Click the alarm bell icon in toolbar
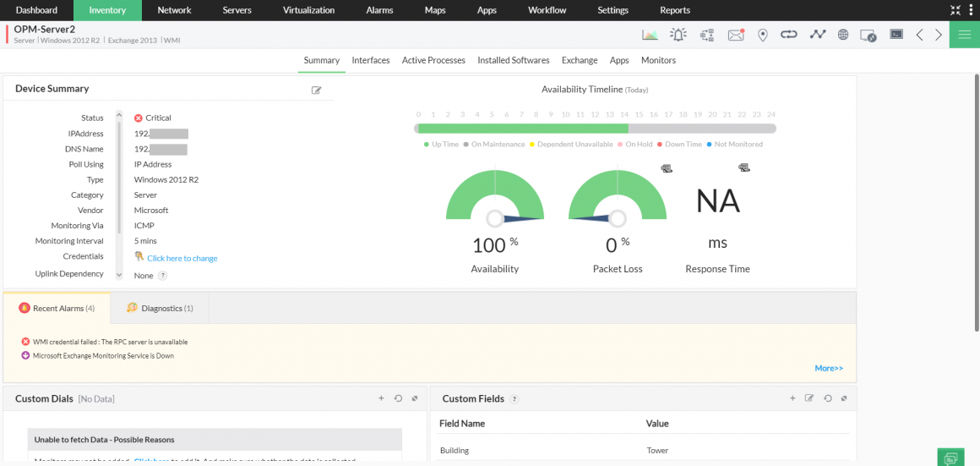This screenshot has height=466, width=980. click(x=678, y=35)
